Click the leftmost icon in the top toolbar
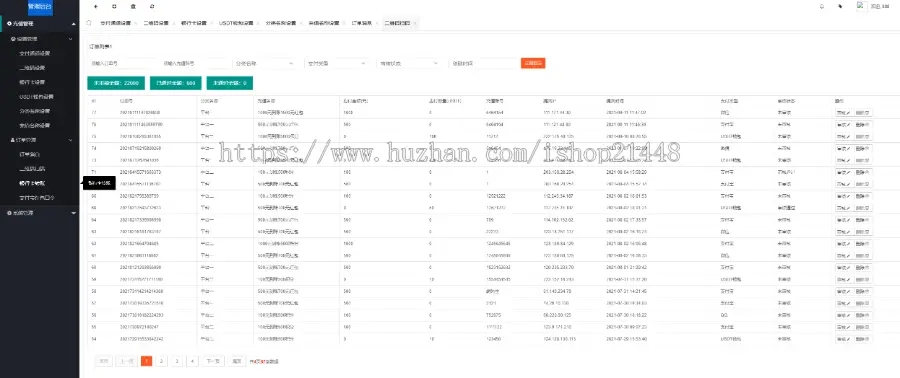Image resolution: width=900 pixels, height=378 pixels. coord(95,6)
